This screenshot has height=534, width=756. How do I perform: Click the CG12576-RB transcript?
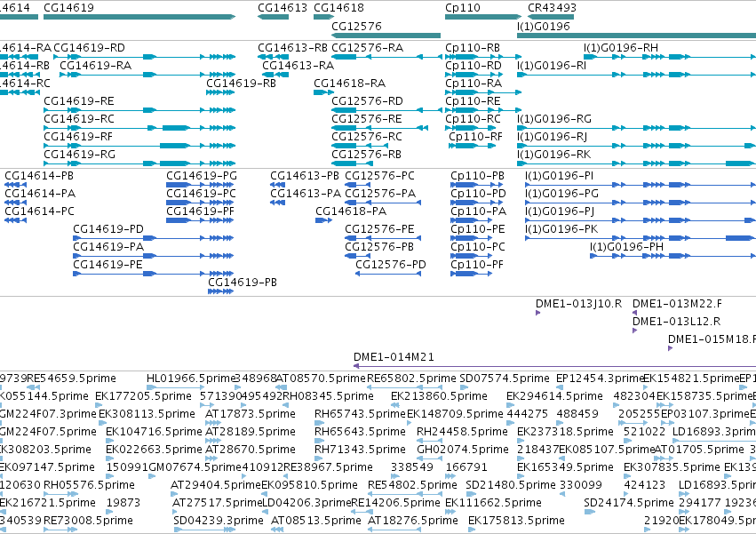pos(352,163)
